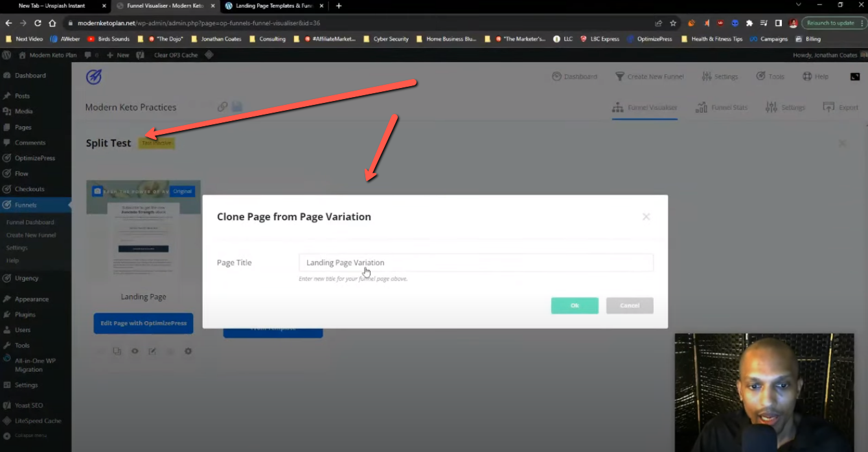The width and height of the screenshot is (868, 452).
Task: Open funnel Export options
Action: 840,107
